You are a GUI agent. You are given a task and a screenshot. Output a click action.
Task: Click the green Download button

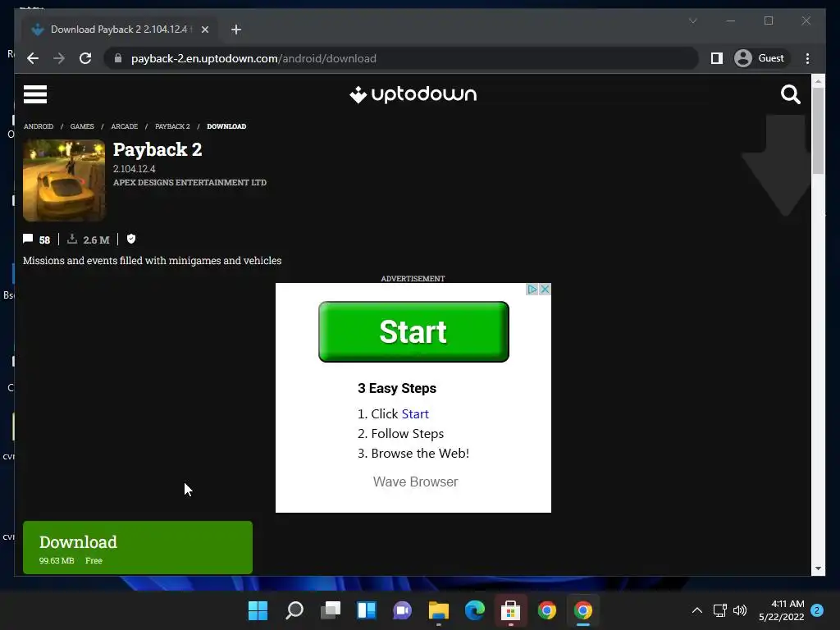coord(138,547)
